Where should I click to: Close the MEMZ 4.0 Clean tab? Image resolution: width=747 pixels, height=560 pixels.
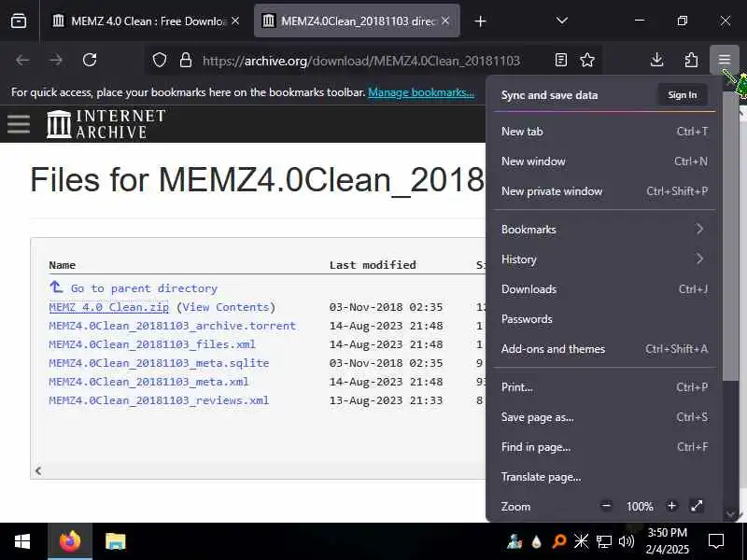coord(235,21)
